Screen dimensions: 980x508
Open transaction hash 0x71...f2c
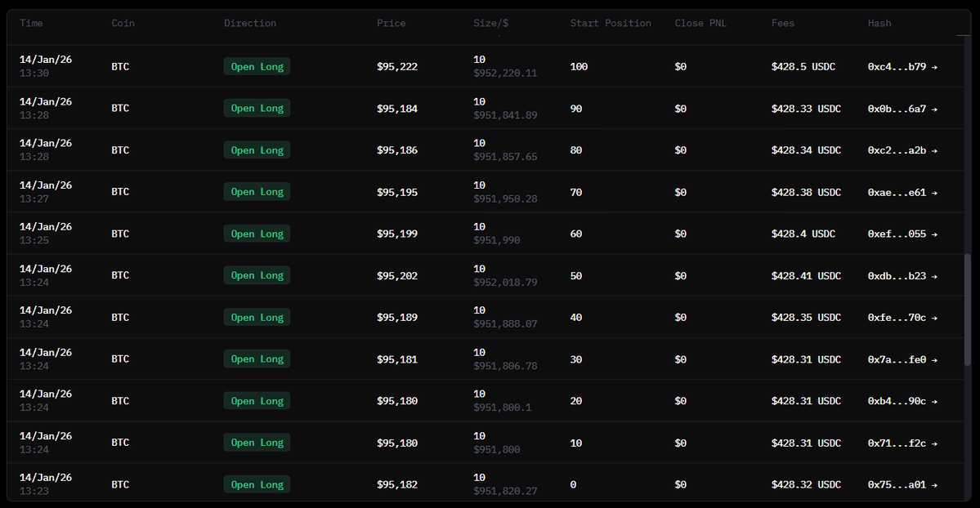(x=897, y=443)
